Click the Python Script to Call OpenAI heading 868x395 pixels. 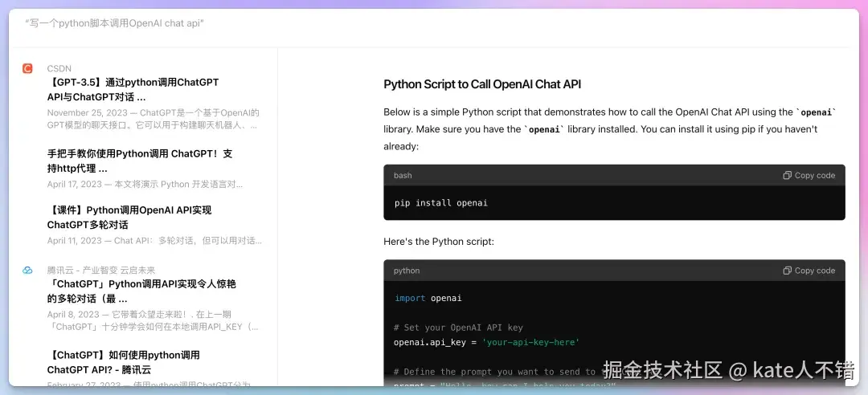pos(482,84)
